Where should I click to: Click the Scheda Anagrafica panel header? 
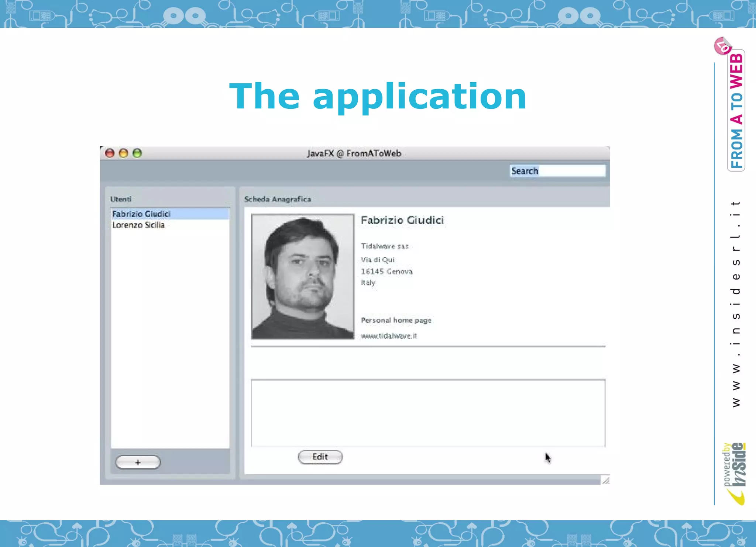pyautogui.click(x=278, y=199)
